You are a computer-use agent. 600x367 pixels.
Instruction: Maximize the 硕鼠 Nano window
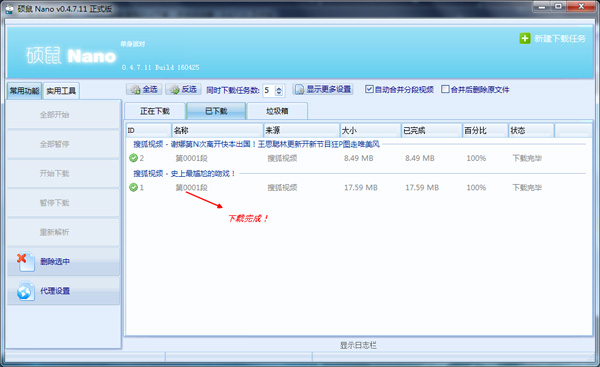pos(558,7)
